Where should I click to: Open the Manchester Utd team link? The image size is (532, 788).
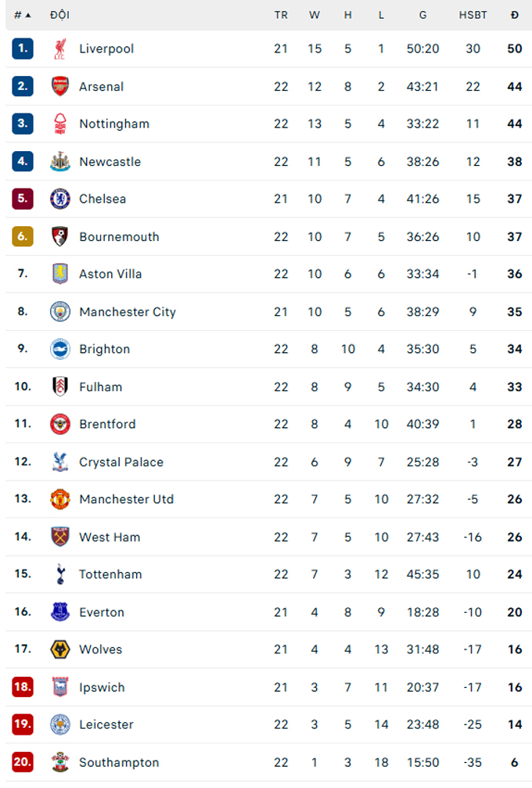[x=127, y=499]
